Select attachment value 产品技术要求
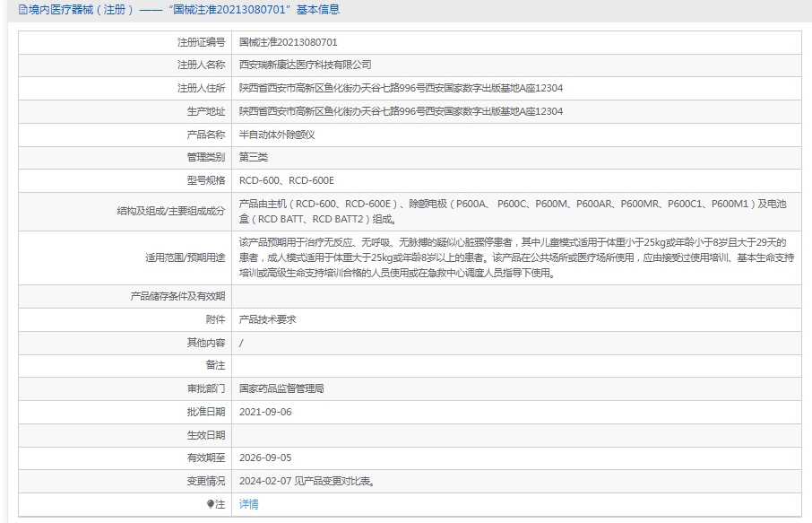 pos(267,320)
